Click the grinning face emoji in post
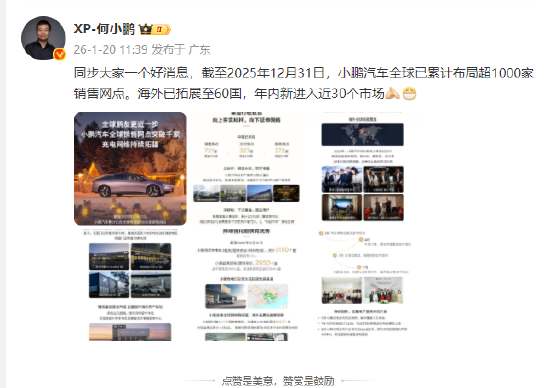550x388 pixels. [409, 94]
